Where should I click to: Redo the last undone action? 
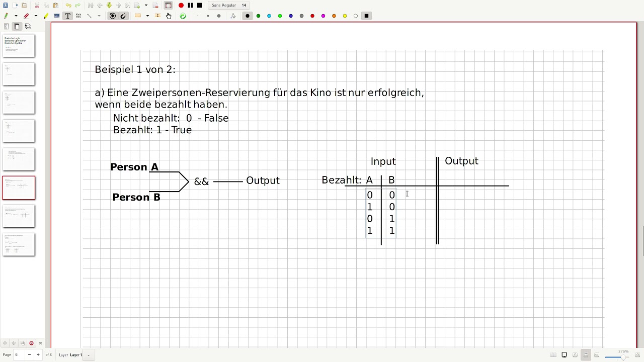pos(77,5)
